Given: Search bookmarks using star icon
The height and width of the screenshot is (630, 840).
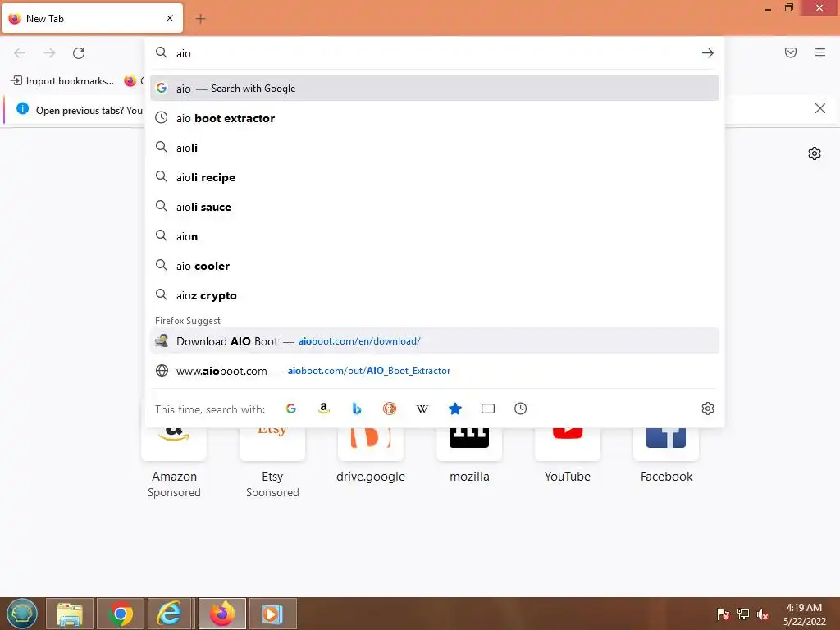Looking at the screenshot, I should [454, 409].
